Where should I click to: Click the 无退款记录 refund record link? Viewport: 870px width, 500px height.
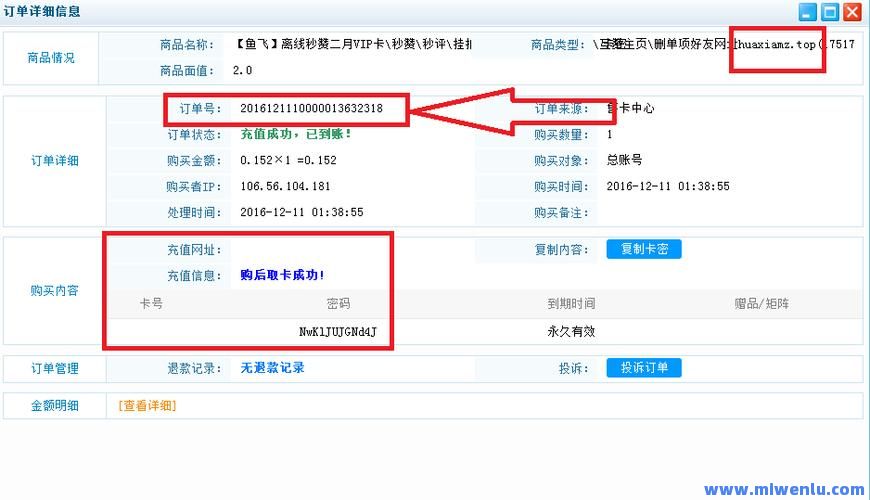(x=272, y=368)
